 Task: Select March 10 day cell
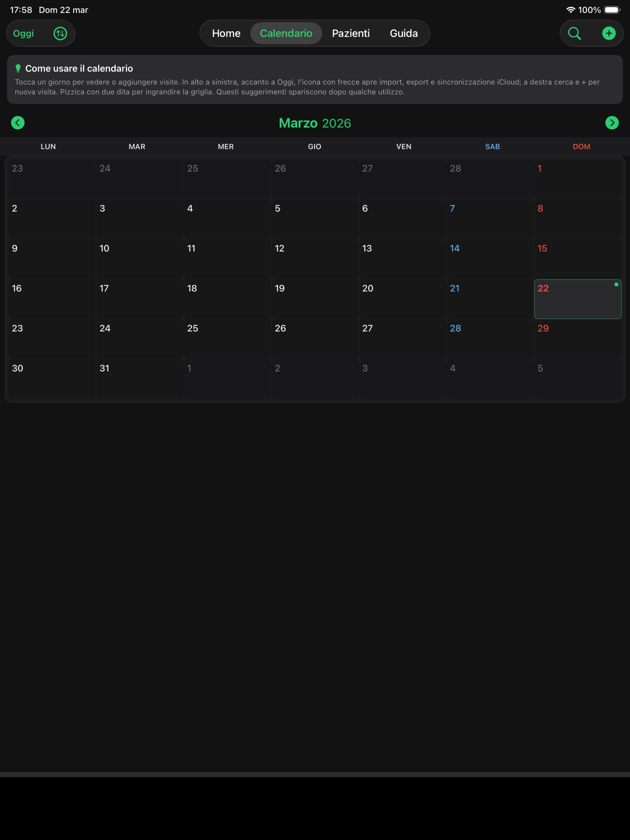pos(139,259)
